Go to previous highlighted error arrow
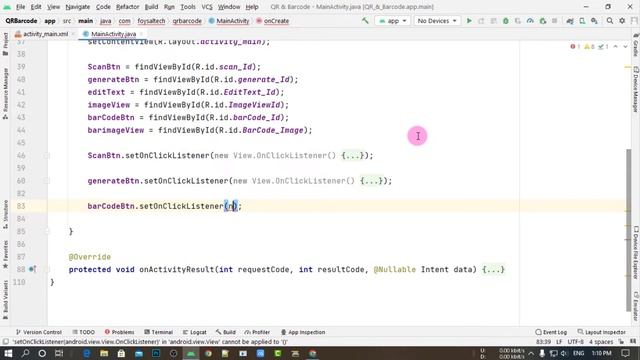 tap(616, 47)
